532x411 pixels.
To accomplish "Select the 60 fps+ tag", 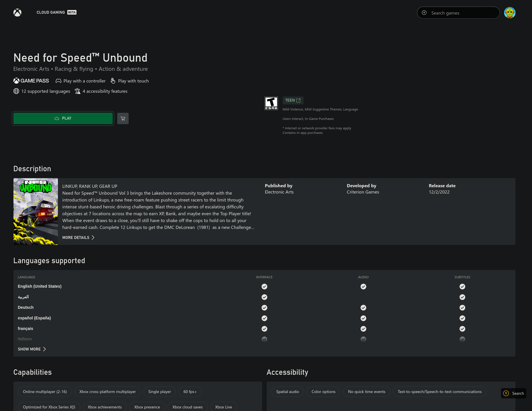I will click(190, 392).
